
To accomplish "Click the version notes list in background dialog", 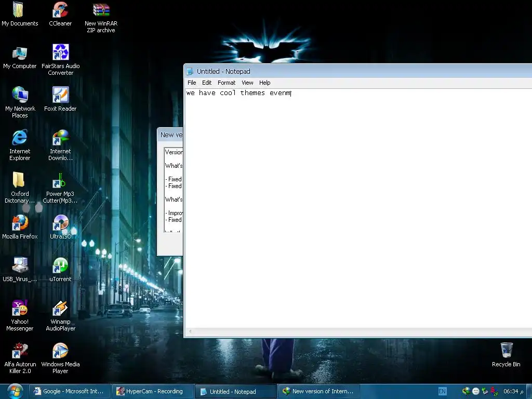I will (x=174, y=190).
